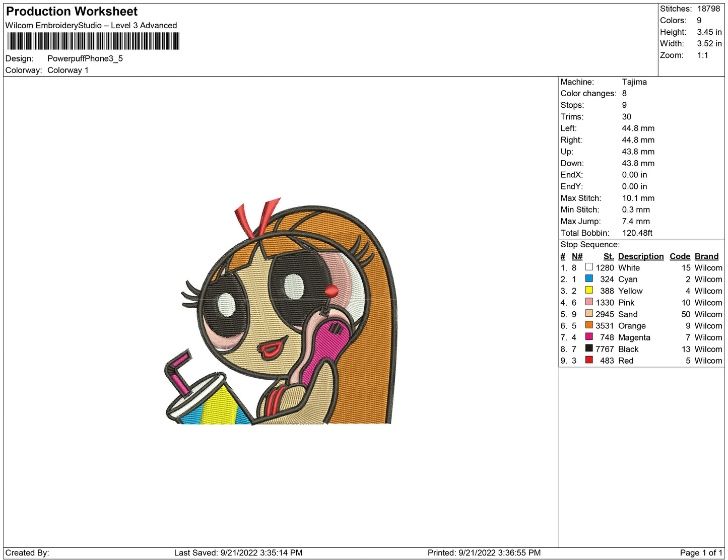Image resolution: width=728 pixels, height=560 pixels.
Task: Click the Cyan thread color swatch
Action: 589,278
